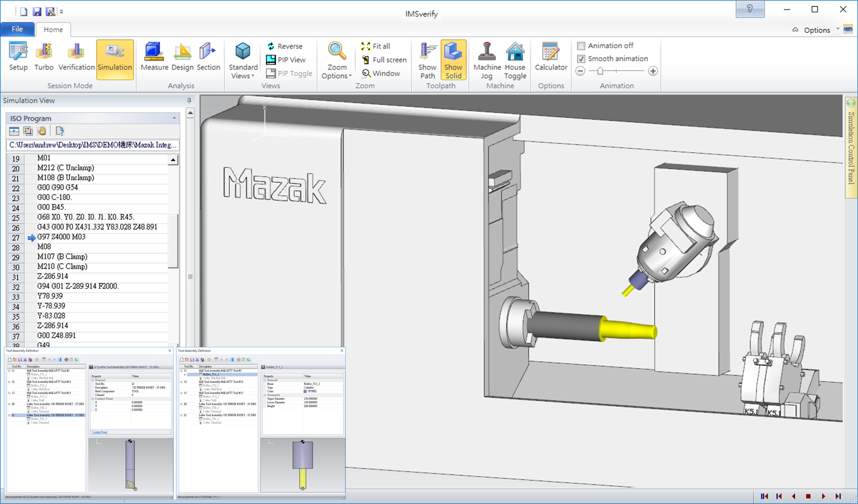Click the Save icon in quick access toolbar
Image resolution: width=858 pixels, height=504 pixels.
coord(37,12)
